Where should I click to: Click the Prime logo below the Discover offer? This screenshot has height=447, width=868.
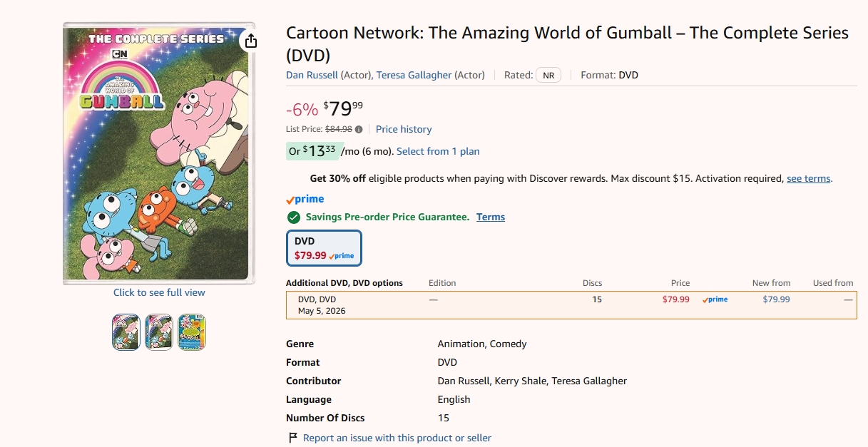click(305, 200)
